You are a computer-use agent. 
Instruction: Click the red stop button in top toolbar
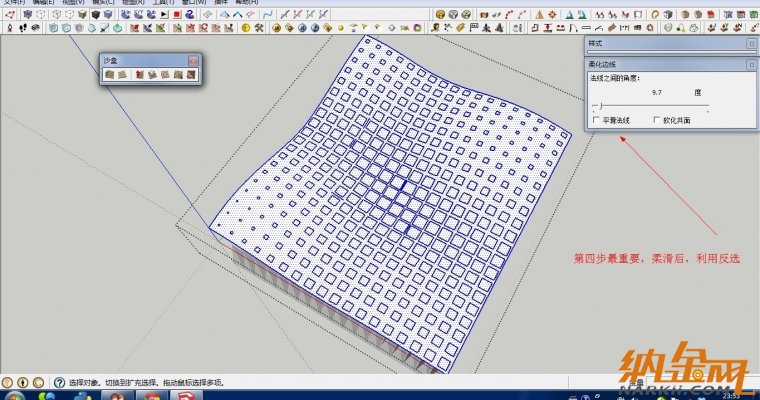[176, 15]
